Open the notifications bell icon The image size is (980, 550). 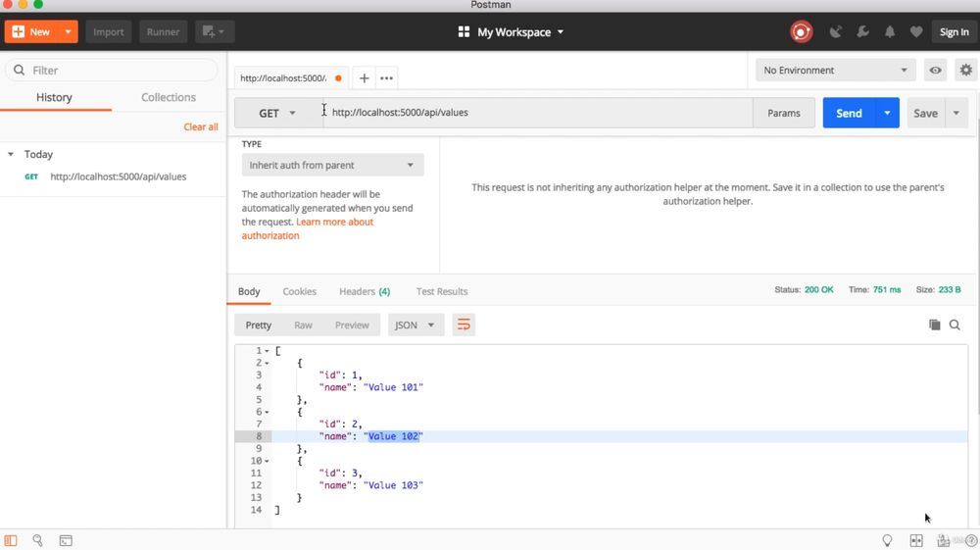(x=890, y=32)
